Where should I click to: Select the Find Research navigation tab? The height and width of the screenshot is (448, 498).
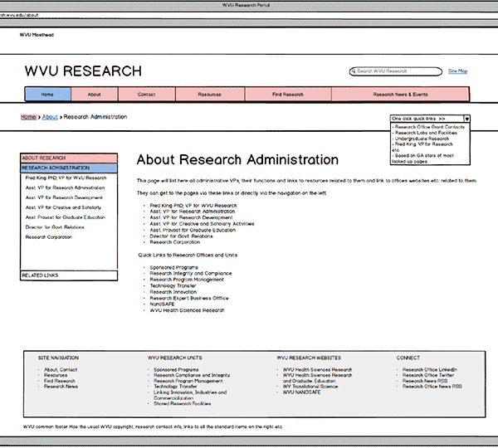288,95
